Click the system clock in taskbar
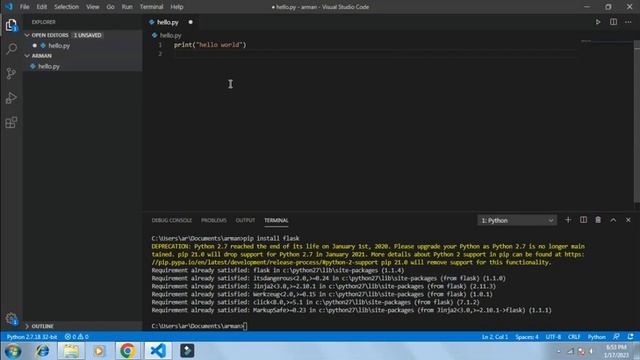640x360 pixels. pyautogui.click(x=617, y=351)
